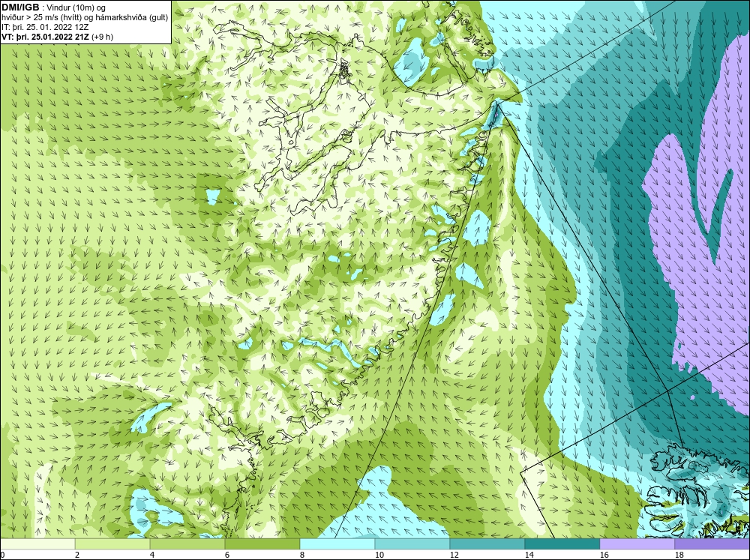Pick the 6–8 m/s olive green band
The image size is (750, 560).
[262, 544]
